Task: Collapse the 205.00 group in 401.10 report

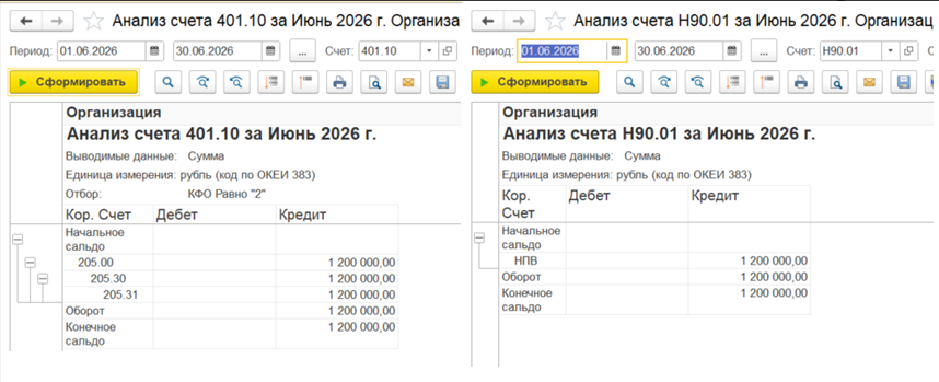Action: [30, 262]
